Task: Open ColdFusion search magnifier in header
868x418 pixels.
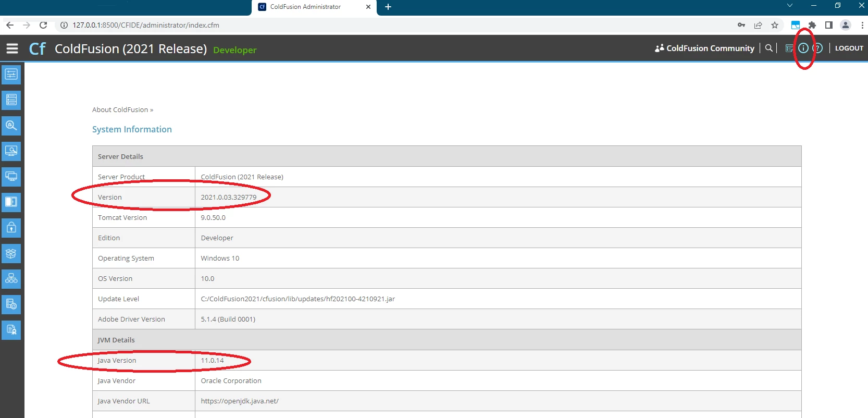Action: (x=768, y=48)
